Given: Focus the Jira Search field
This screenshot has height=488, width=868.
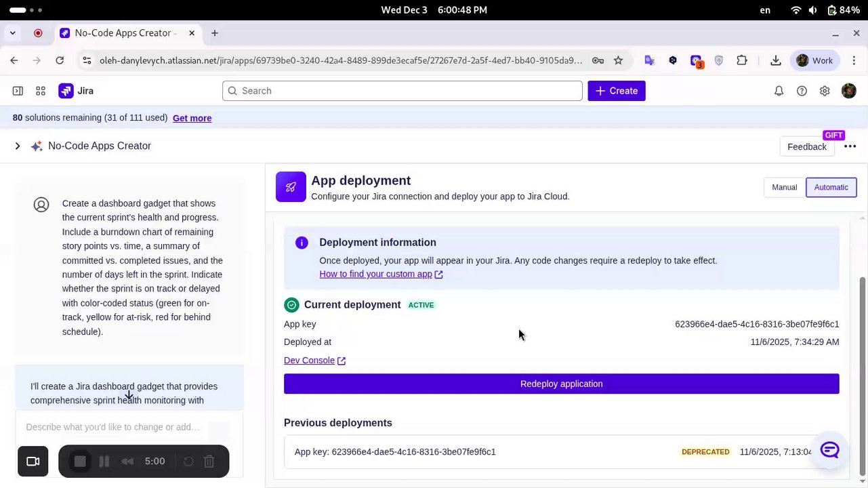Looking at the screenshot, I should coord(402,91).
